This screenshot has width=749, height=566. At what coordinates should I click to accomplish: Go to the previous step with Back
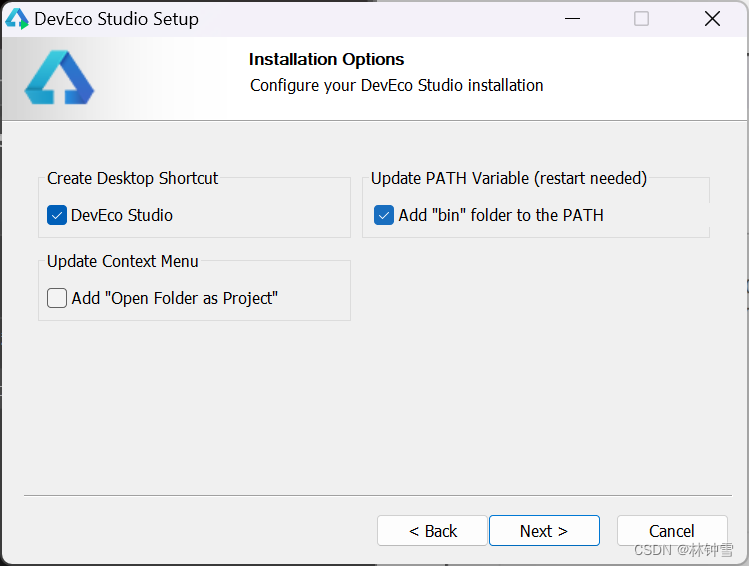click(432, 531)
